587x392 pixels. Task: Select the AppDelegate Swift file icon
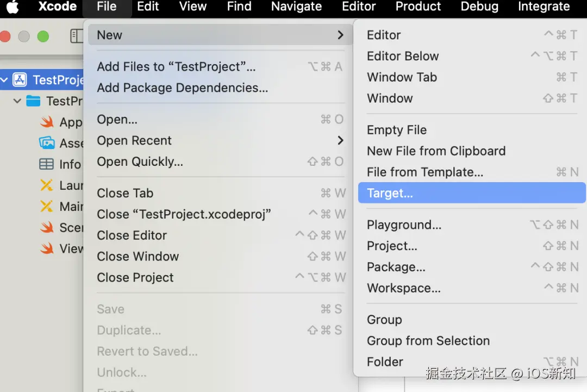pos(47,122)
